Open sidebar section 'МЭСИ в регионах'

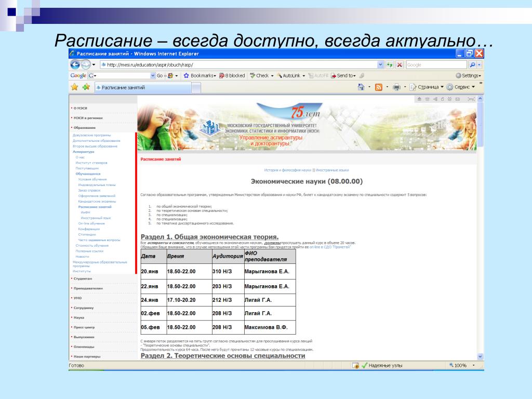click(88, 118)
